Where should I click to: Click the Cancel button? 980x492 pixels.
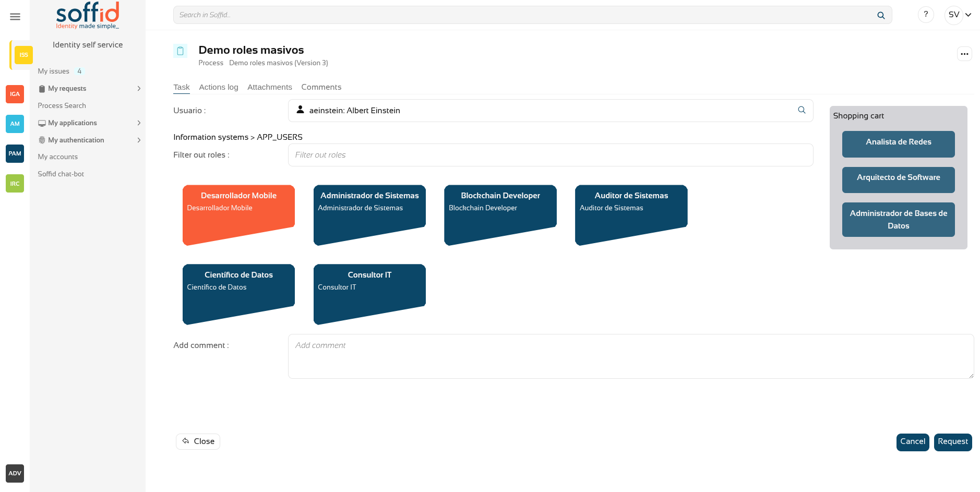tap(912, 442)
